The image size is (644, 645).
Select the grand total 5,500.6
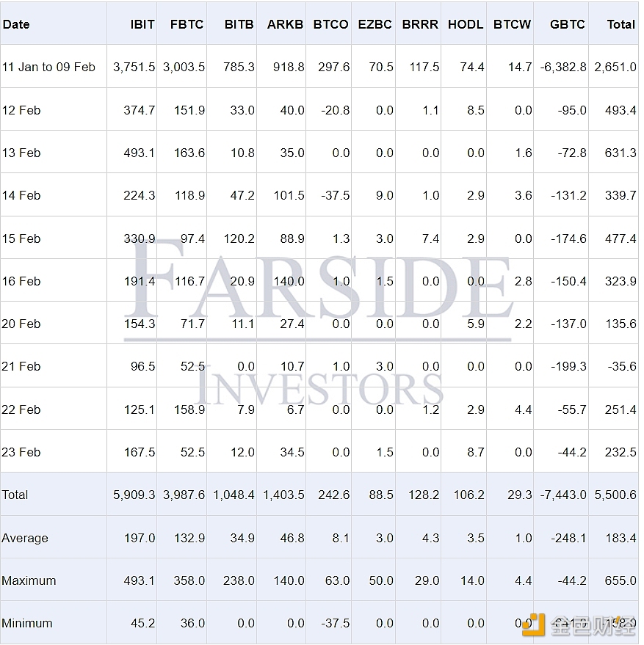[615, 495]
